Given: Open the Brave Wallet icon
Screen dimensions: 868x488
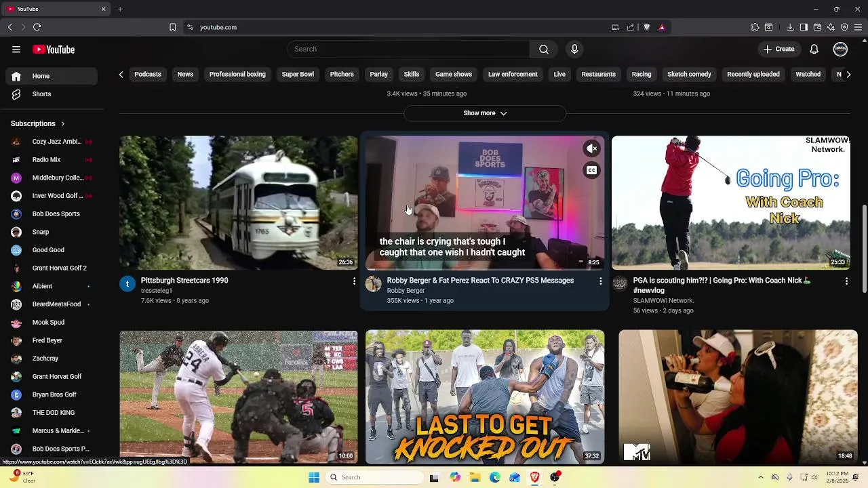Looking at the screenshot, I should pyautogui.click(x=817, y=27).
